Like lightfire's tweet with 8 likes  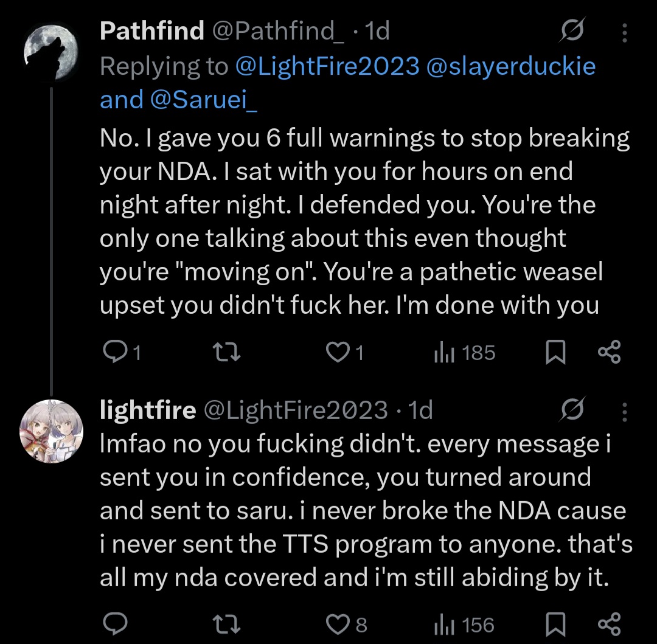[336, 625]
